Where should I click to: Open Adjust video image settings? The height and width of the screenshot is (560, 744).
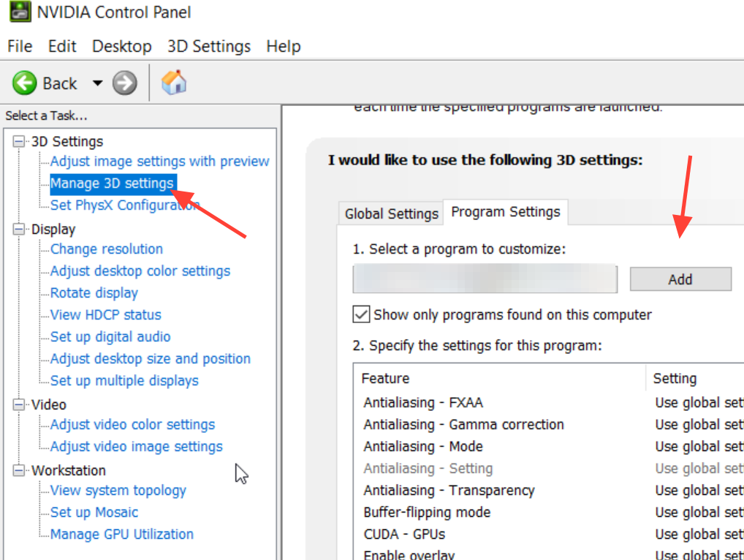(136, 447)
